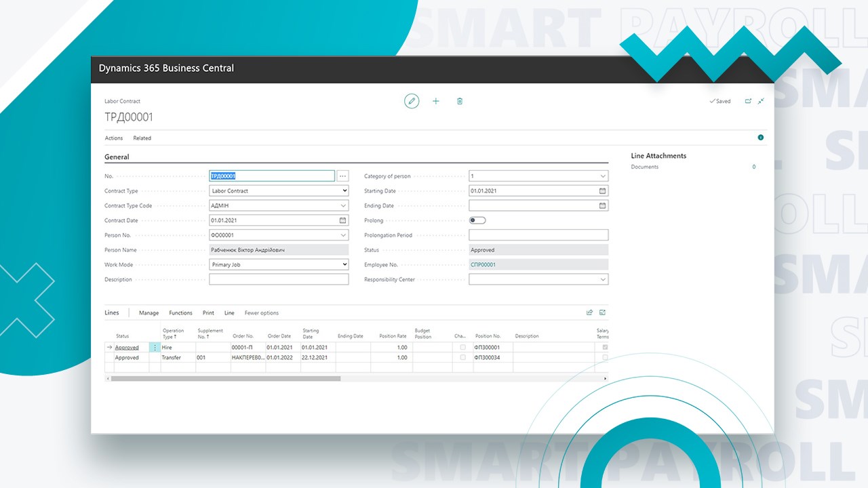868x488 pixels.
Task: Open the calendar picker for Contract Date
Action: (x=342, y=220)
